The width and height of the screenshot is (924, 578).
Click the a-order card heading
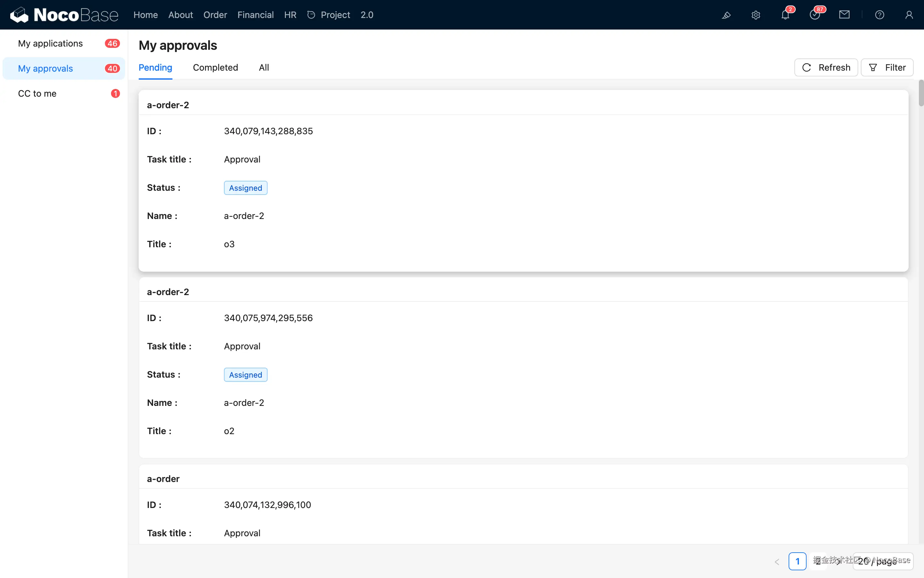point(163,478)
